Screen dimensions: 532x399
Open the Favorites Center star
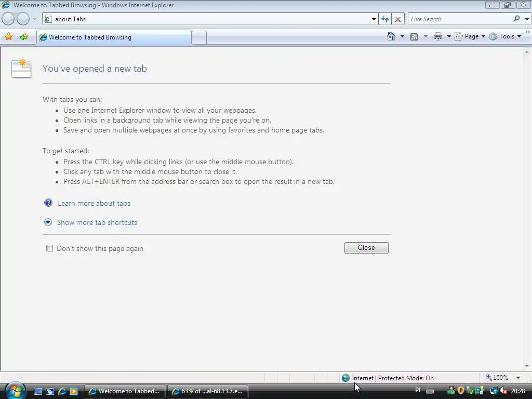tap(8, 37)
